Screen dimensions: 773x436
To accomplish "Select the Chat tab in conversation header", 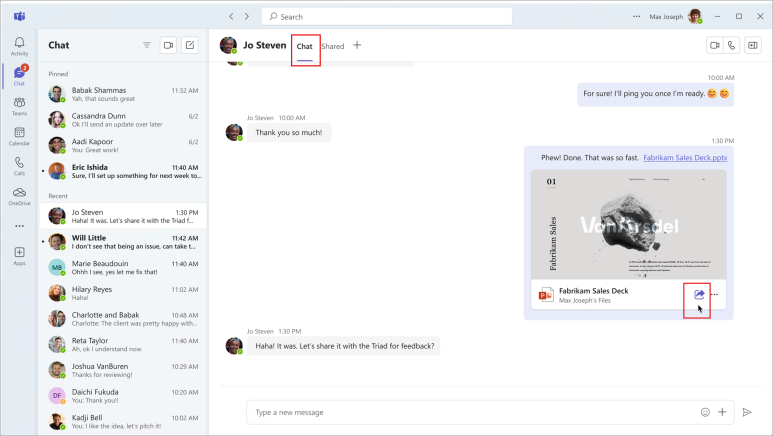I will pos(304,46).
